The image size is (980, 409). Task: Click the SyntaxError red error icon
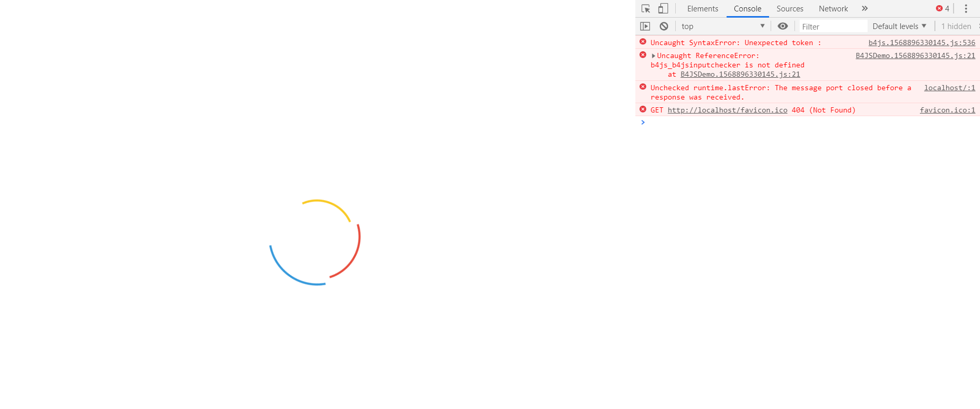tap(643, 42)
